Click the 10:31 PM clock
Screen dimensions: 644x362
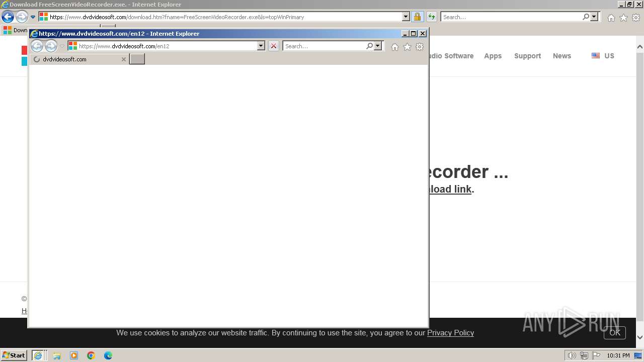[618, 355]
